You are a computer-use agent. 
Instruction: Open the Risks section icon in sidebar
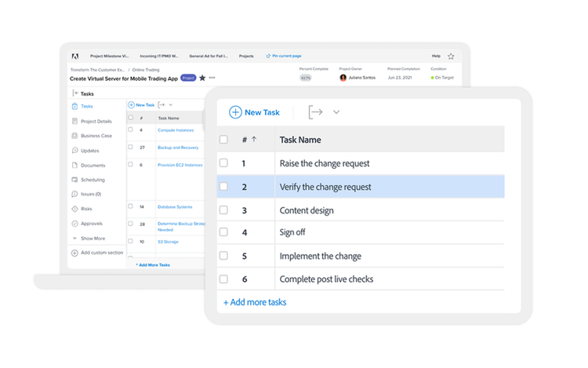pos(75,209)
